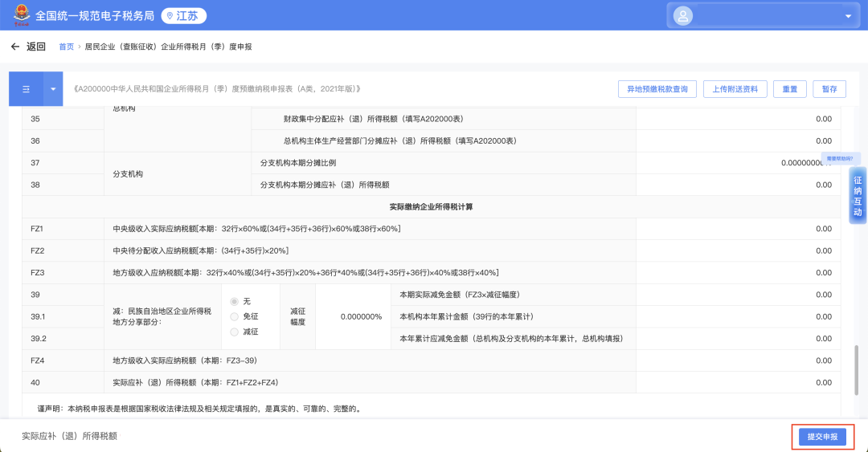Click the user avatar icon

tap(683, 16)
